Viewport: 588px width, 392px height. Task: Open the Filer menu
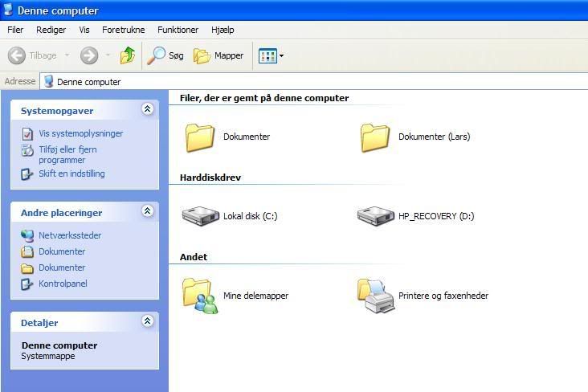click(x=15, y=30)
